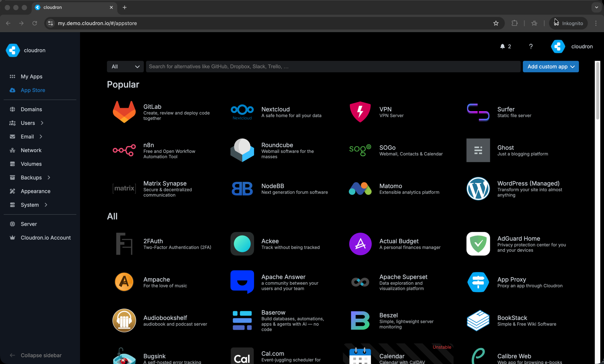This screenshot has height=364, width=604.
Task: Expand the Email submenu chevron
Action: point(41,137)
